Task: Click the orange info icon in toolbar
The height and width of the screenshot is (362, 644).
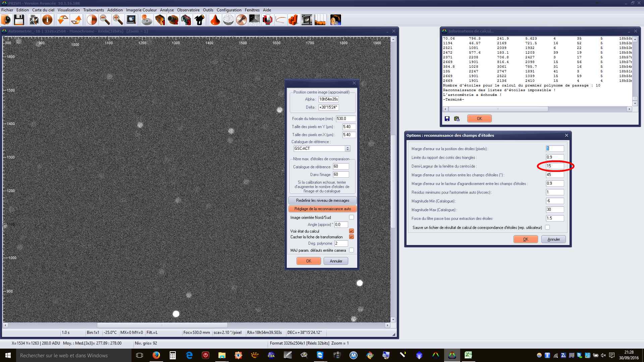Action: click(47, 20)
